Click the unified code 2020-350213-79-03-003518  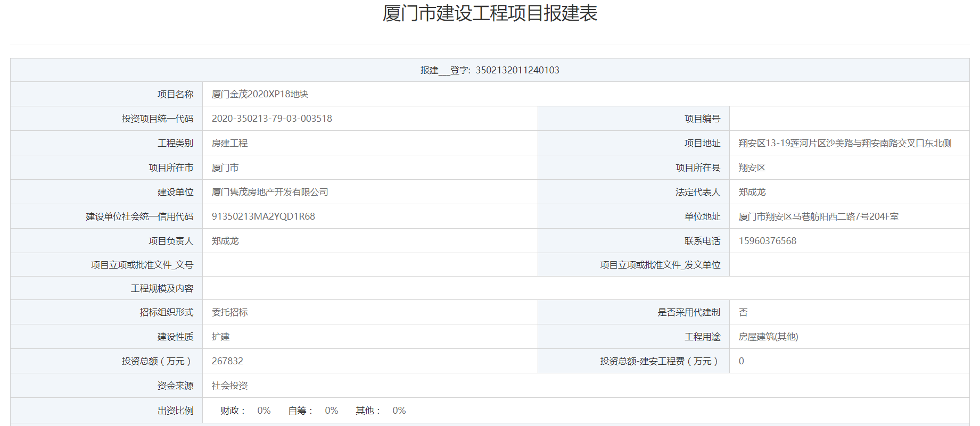(272, 119)
